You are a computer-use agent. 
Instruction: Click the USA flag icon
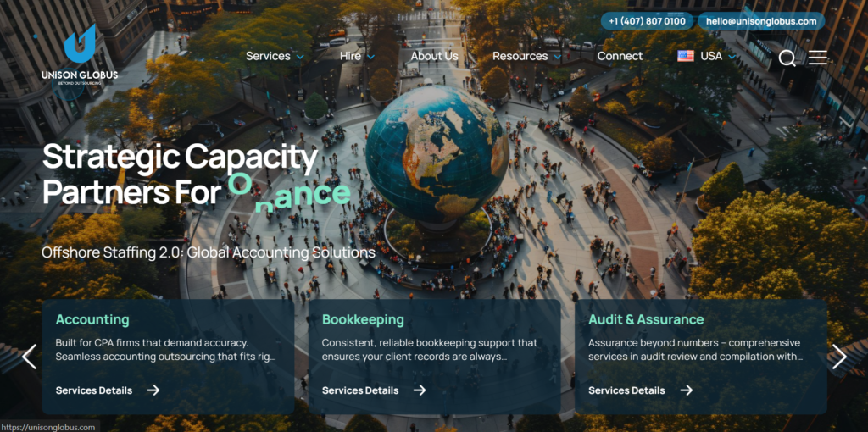coord(685,56)
